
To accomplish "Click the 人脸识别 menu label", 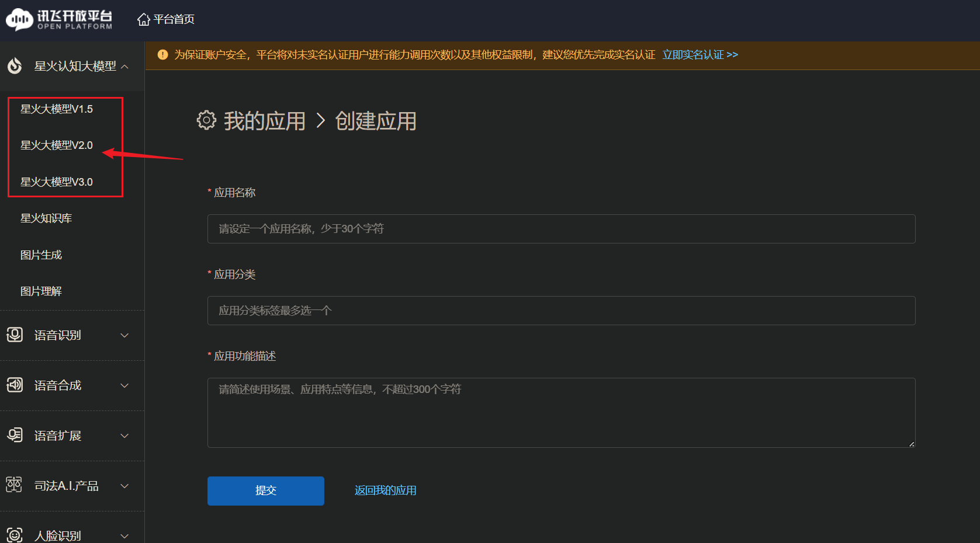I will click(x=58, y=536).
